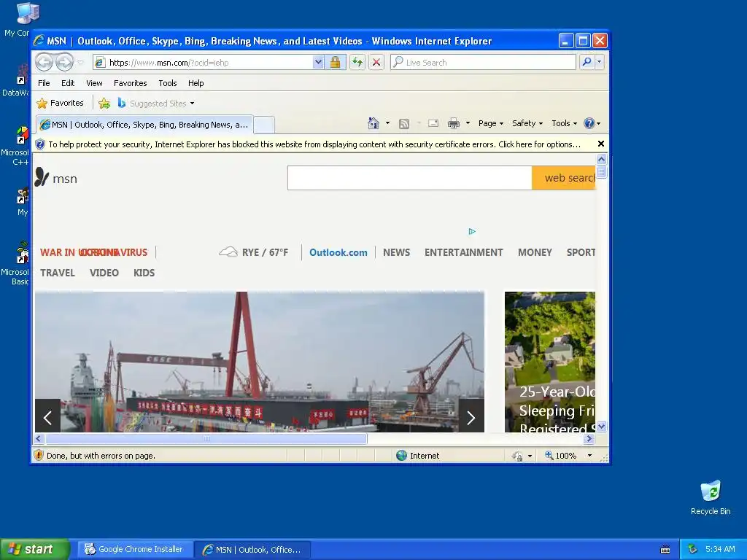This screenshot has width=747, height=560.
Task: Open the Outlook.com link
Action: (x=338, y=252)
